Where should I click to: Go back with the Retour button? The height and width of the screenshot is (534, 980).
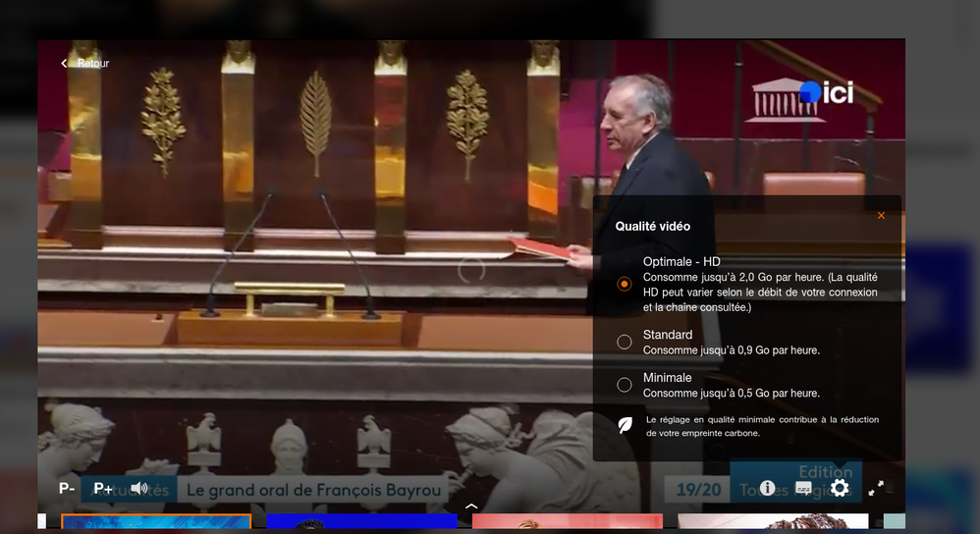85,63
